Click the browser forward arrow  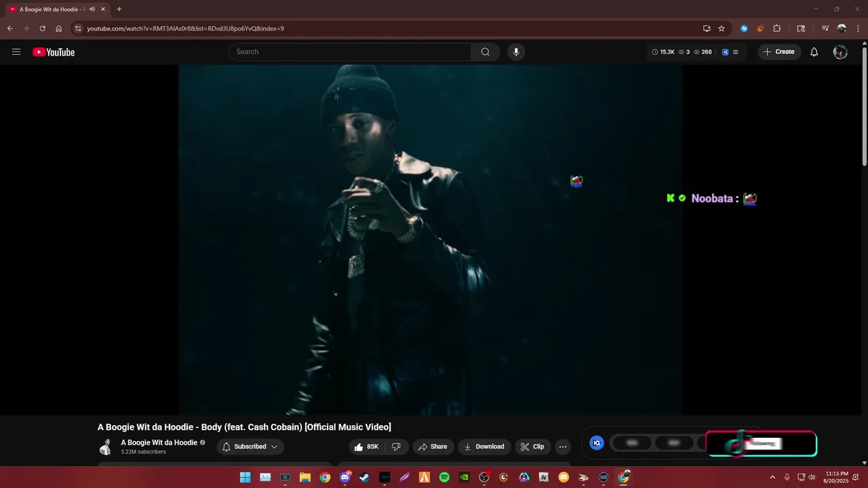(26, 28)
